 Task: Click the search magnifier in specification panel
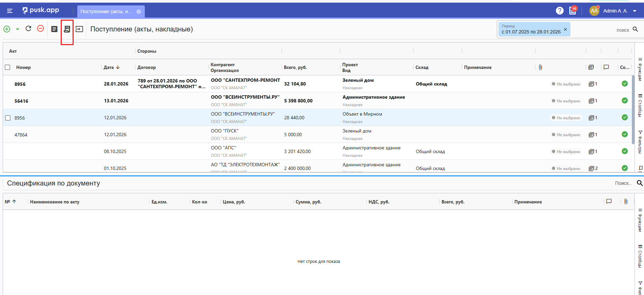(639, 183)
